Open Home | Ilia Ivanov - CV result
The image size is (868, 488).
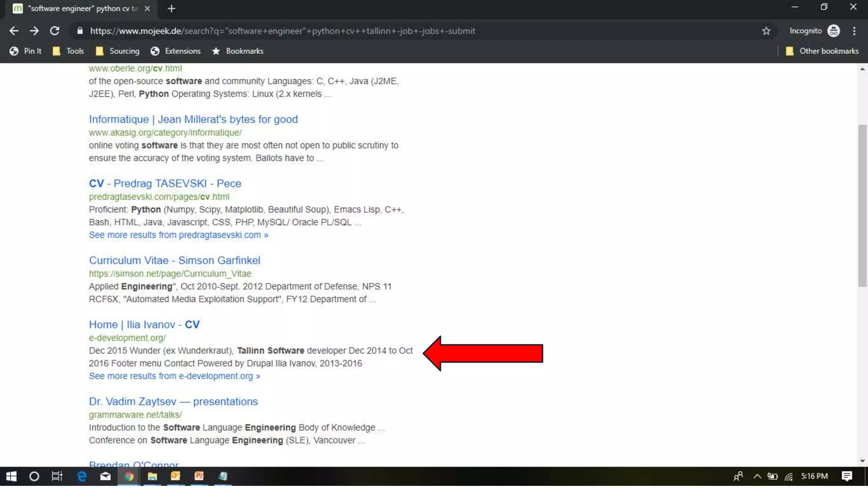coord(144,324)
